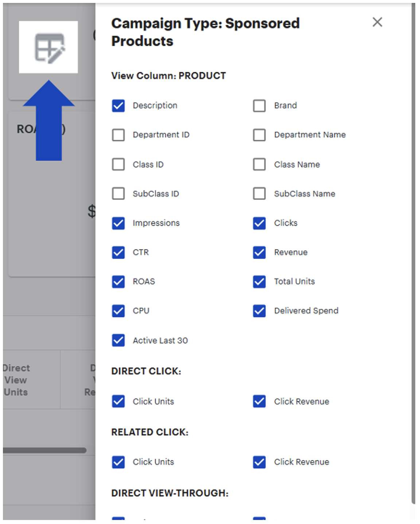The height and width of the screenshot is (524, 420).
Task: Turn on SubClass Name column
Action: click(x=259, y=194)
